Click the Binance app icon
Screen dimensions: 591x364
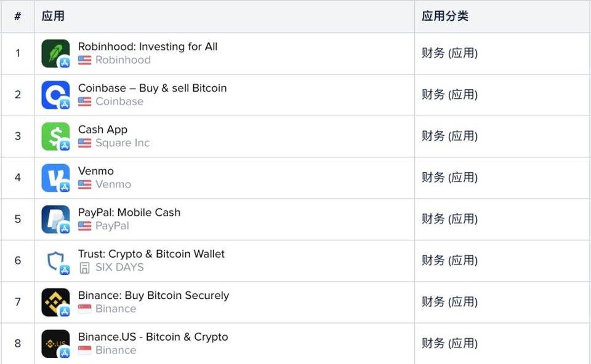(56, 302)
